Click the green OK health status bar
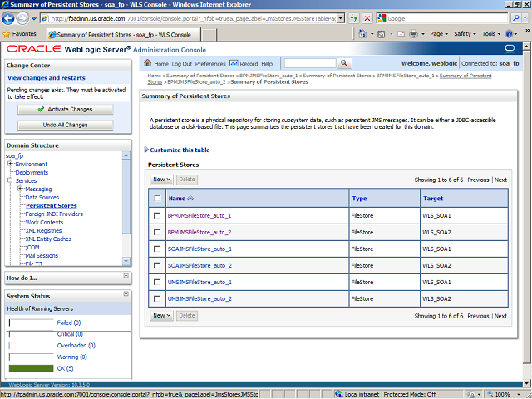The height and width of the screenshot is (399, 532). point(29,368)
